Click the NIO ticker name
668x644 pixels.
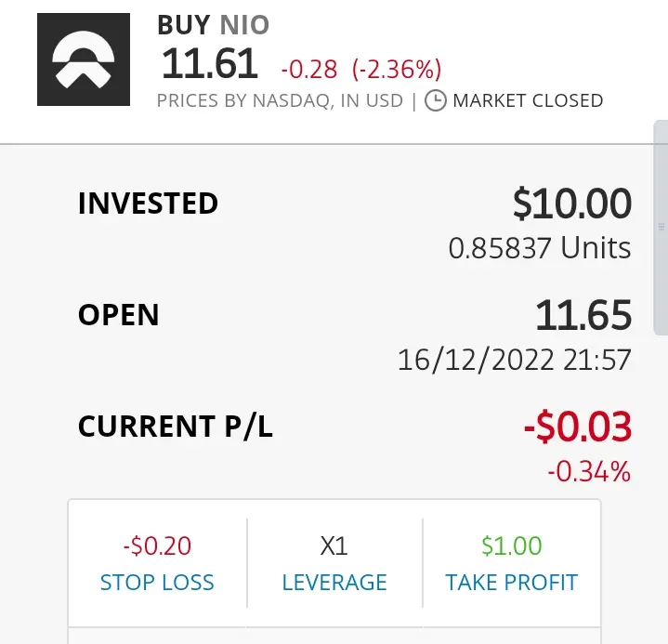[x=244, y=25]
